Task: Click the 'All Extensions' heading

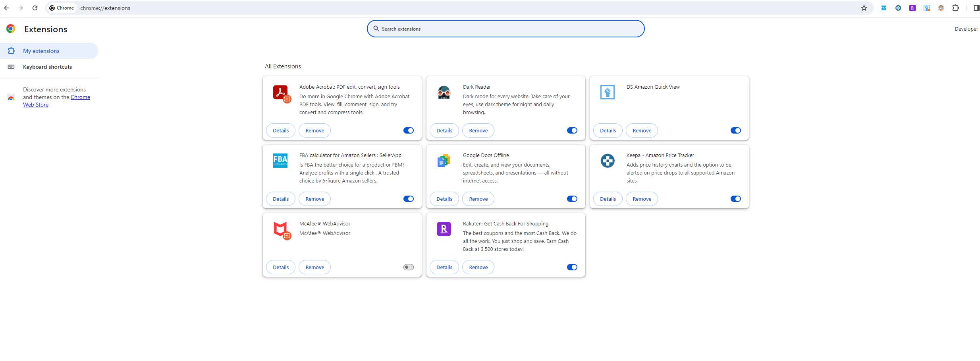Action: point(283,66)
